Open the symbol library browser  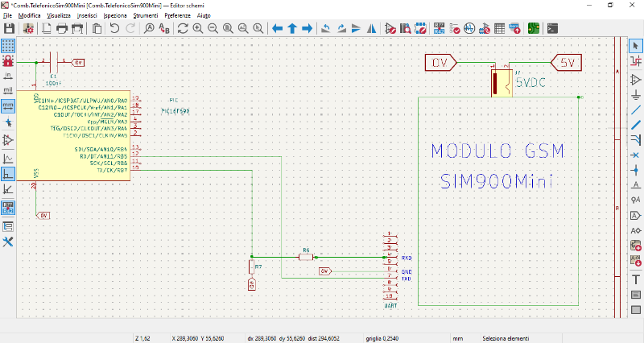pos(406,28)
